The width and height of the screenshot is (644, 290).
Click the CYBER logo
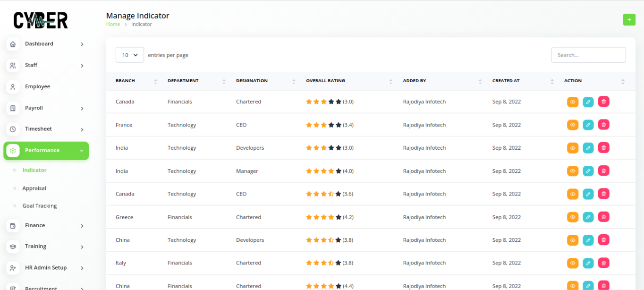click(41, 20)
